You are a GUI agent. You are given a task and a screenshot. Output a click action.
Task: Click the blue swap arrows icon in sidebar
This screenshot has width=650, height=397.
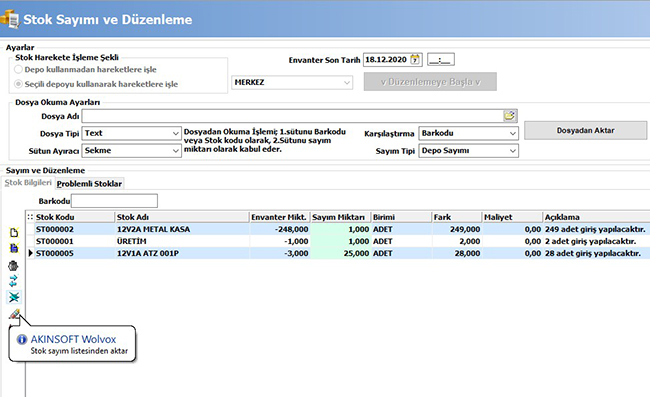coord(13,281)
